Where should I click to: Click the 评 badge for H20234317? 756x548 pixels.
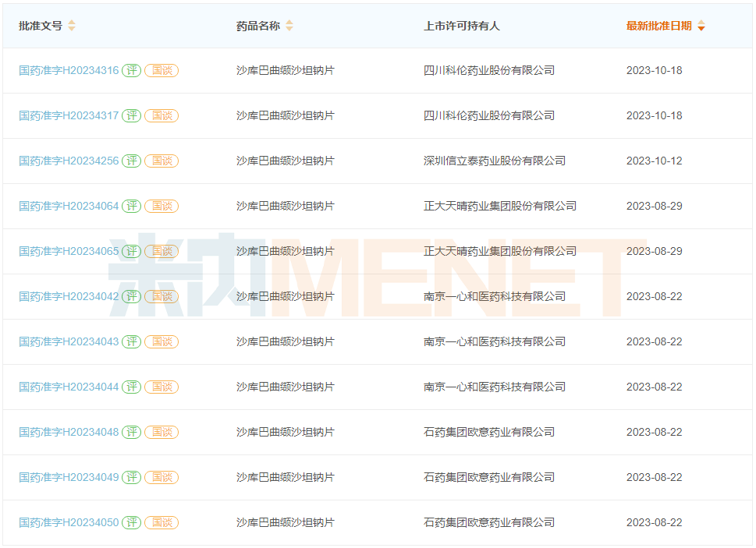coord(131,115)
